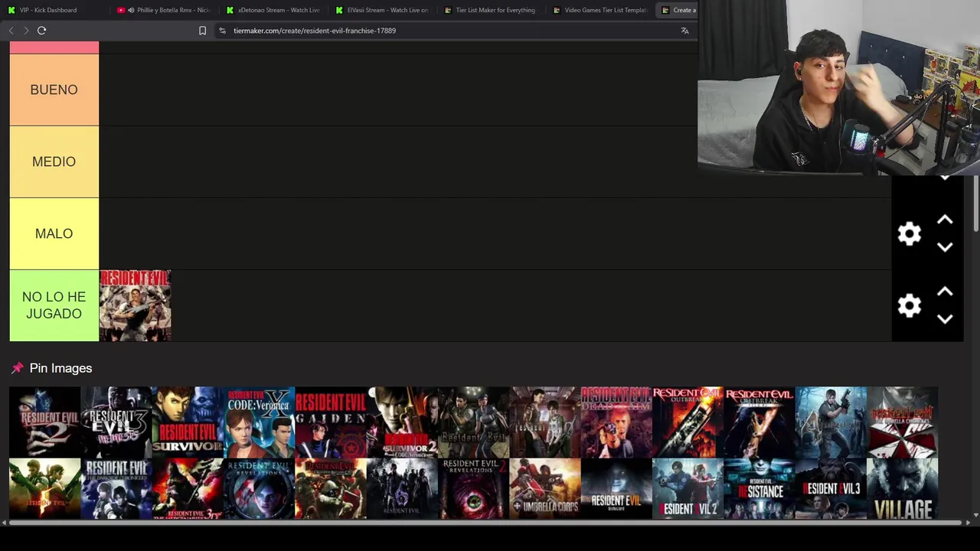Move MALO tier up with arrow

click(x=945, y=220)
